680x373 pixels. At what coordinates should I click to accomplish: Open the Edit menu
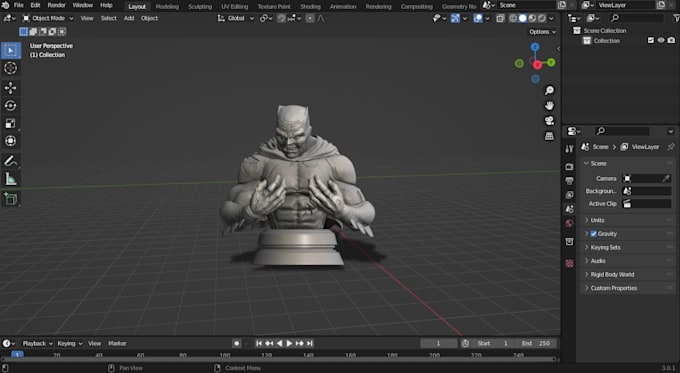pos(36,5)
